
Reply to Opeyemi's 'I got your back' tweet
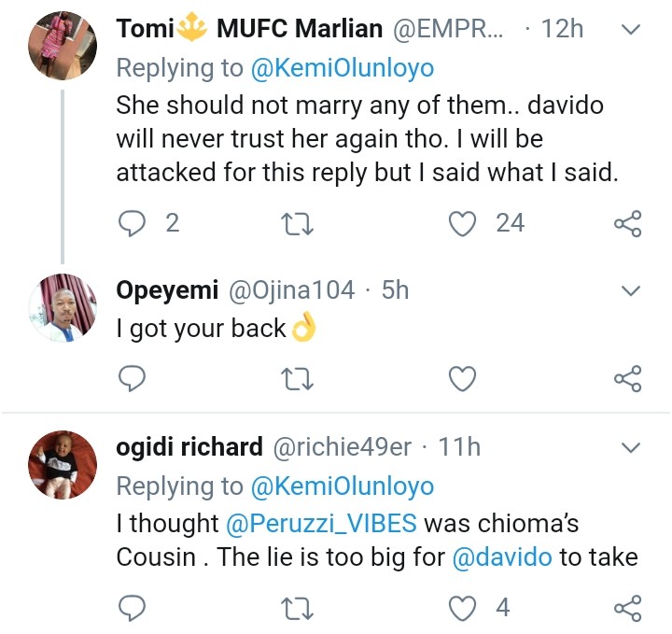pyautogui.click(x=132, y=378)
